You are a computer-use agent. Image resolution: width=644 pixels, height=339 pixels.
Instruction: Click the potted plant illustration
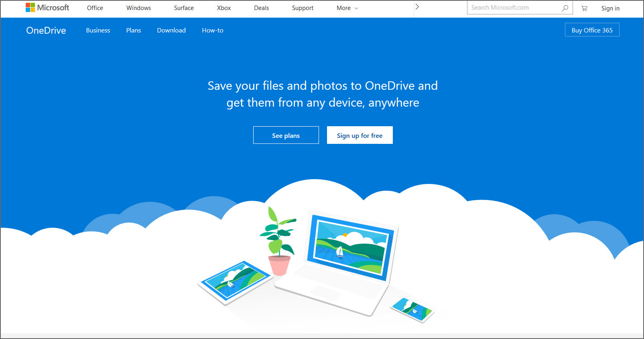pyautogui.click(x=279, y=241)
